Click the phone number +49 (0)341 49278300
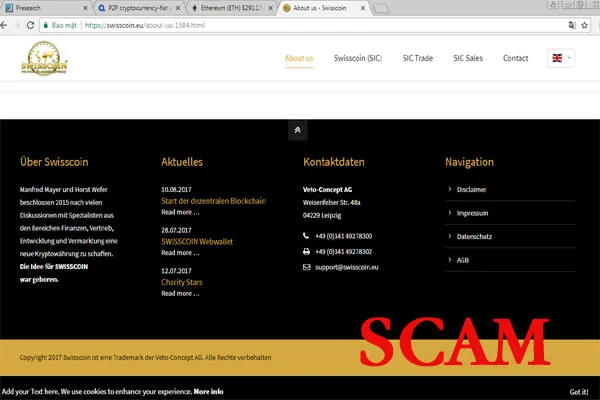This screenshot has height=400, width=600. pos(344,236)
